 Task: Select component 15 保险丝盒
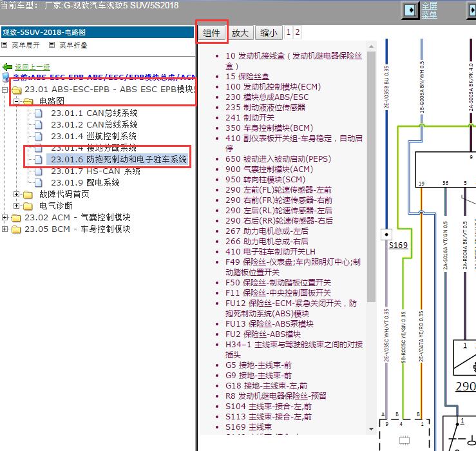click(247, 77)
